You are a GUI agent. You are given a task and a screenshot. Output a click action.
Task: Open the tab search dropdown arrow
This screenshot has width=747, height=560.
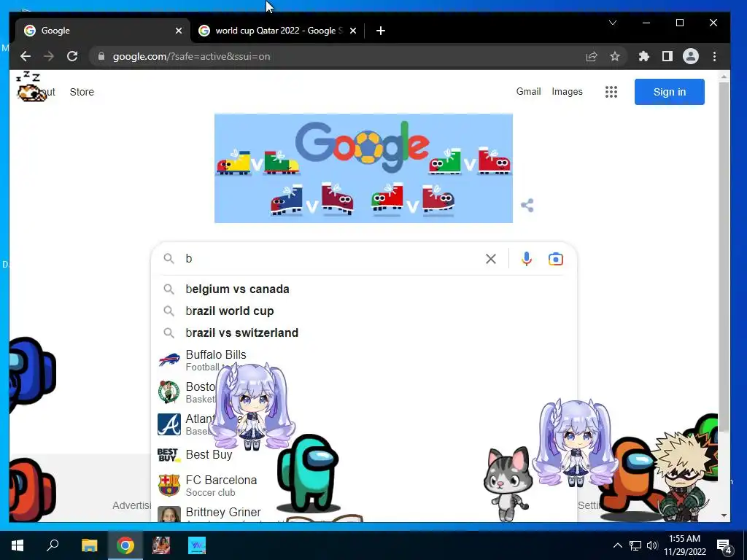click(x=613, y=23)
